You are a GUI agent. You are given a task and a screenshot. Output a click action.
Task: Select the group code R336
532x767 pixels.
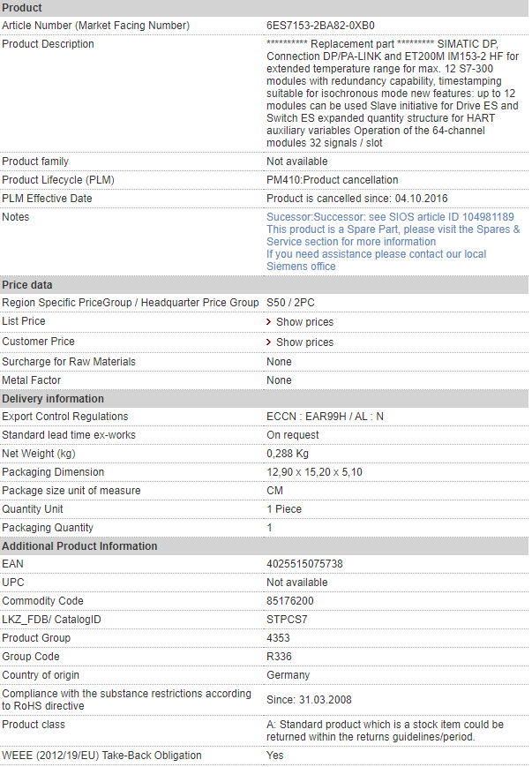279,657
